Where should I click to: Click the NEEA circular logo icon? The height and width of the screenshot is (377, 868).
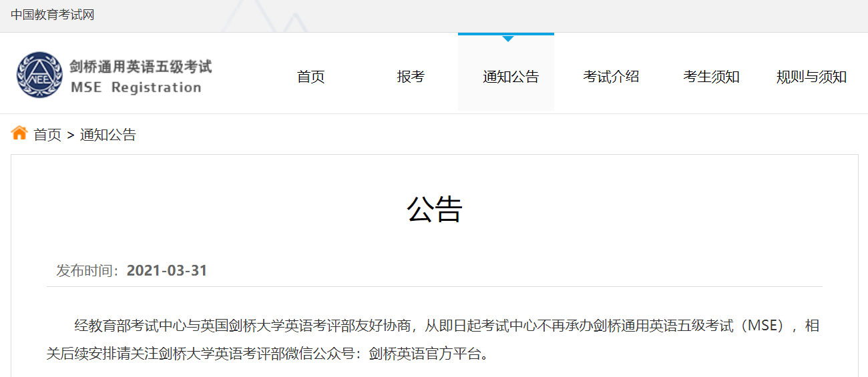39,74
